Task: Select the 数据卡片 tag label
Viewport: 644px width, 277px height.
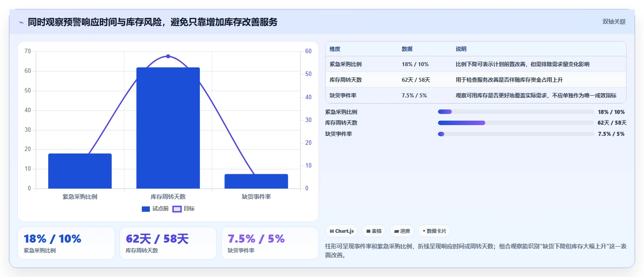Action: click(436, 231)
